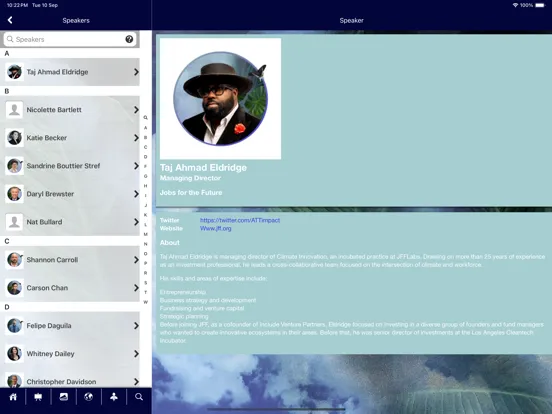Jump to letter W in alphabet index

145,302
